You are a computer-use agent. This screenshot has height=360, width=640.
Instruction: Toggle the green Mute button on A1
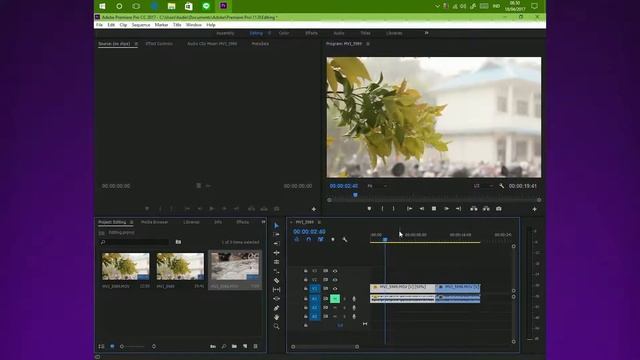(x=335, y=298)
